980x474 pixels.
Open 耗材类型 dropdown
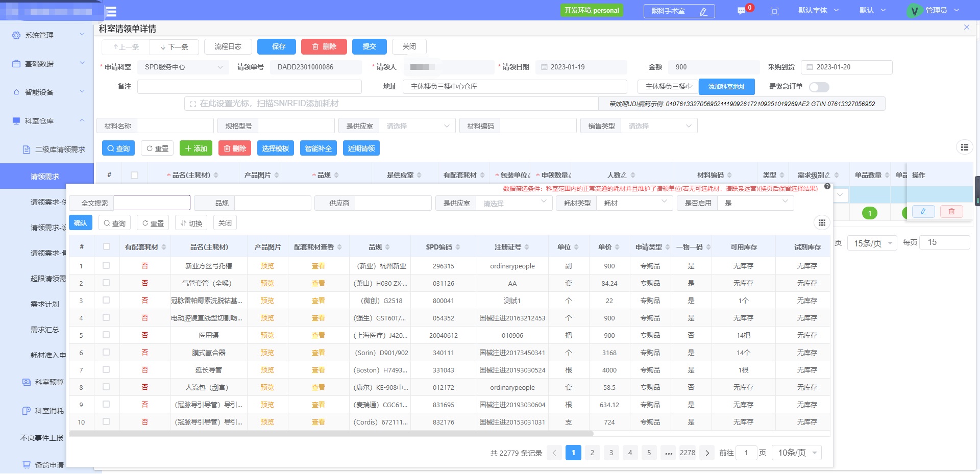(634, 203)
